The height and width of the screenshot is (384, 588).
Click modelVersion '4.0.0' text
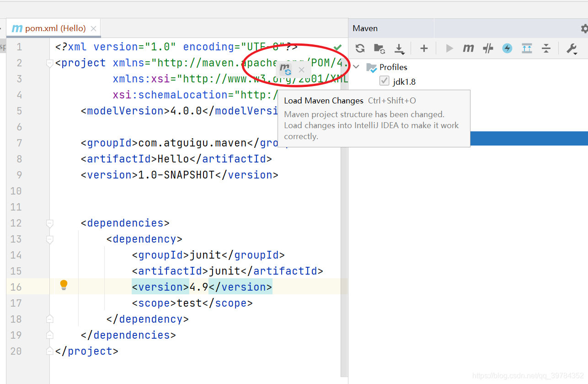(186, 111)
